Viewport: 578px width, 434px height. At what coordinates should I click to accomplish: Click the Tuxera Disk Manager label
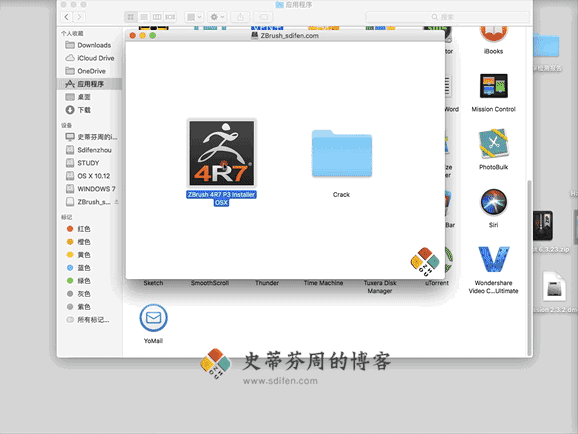click(380, 287)
